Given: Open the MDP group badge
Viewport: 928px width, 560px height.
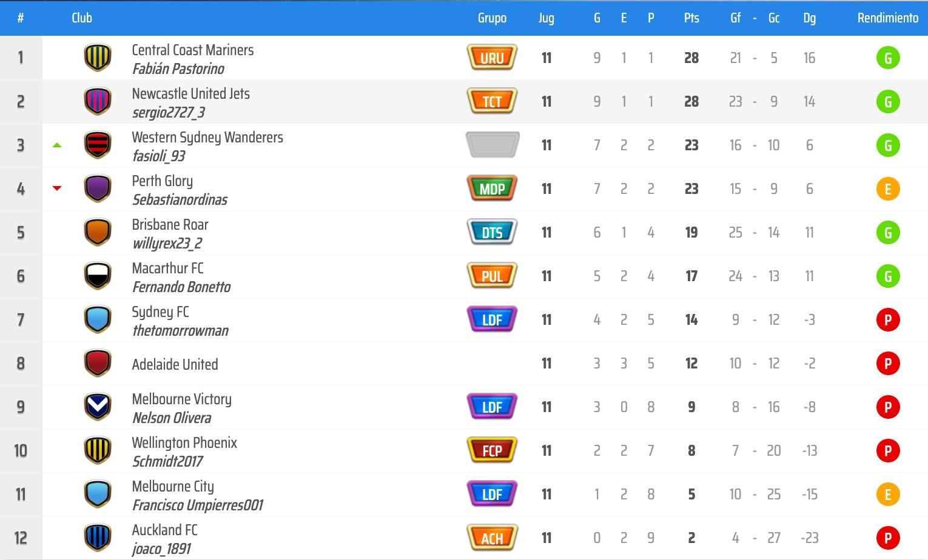Looking at the screenshot, I should (x=492, y=188).
